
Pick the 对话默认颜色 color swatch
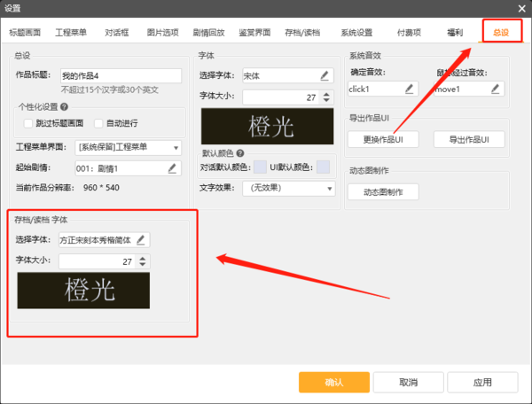260,167
